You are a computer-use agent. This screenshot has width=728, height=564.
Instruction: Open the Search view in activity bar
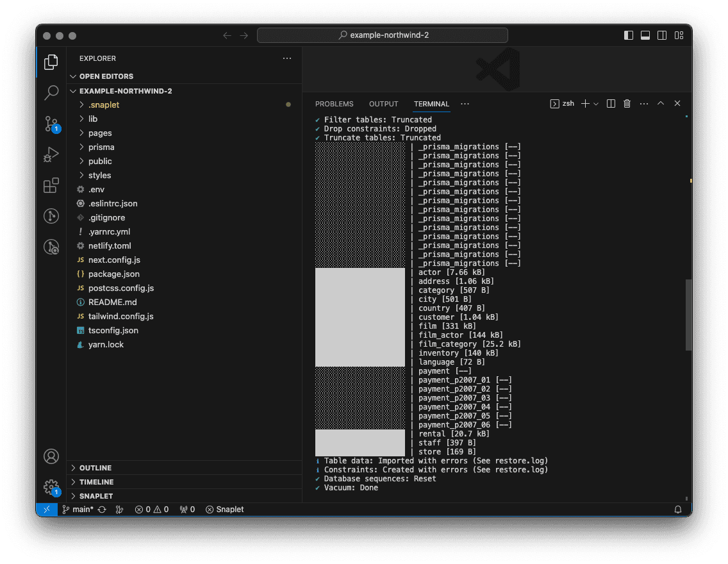51,93
